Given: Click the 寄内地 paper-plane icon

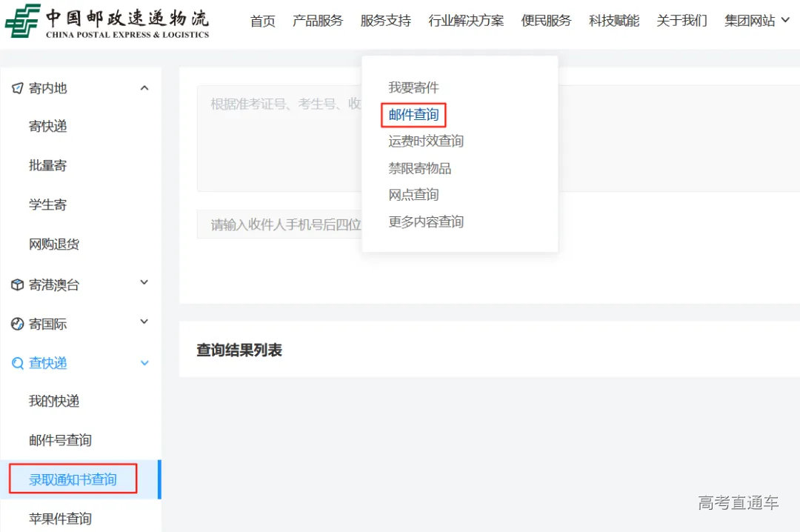Looking at the screenshot, I should coord(18,87).
